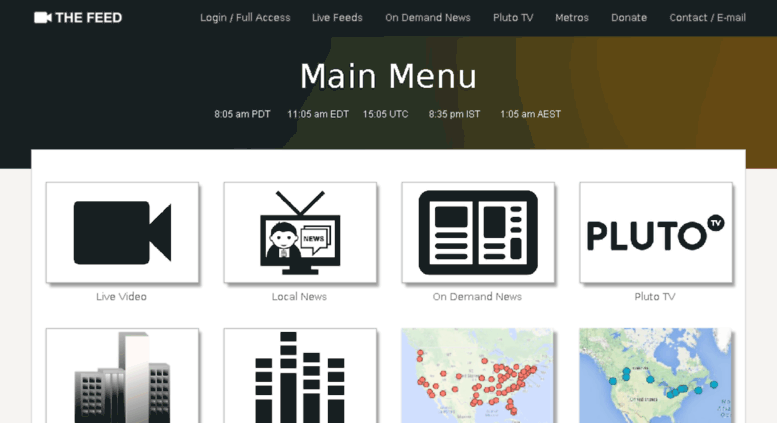
Task: Open the Pluto TV logo tile
Action: point(656,233)
